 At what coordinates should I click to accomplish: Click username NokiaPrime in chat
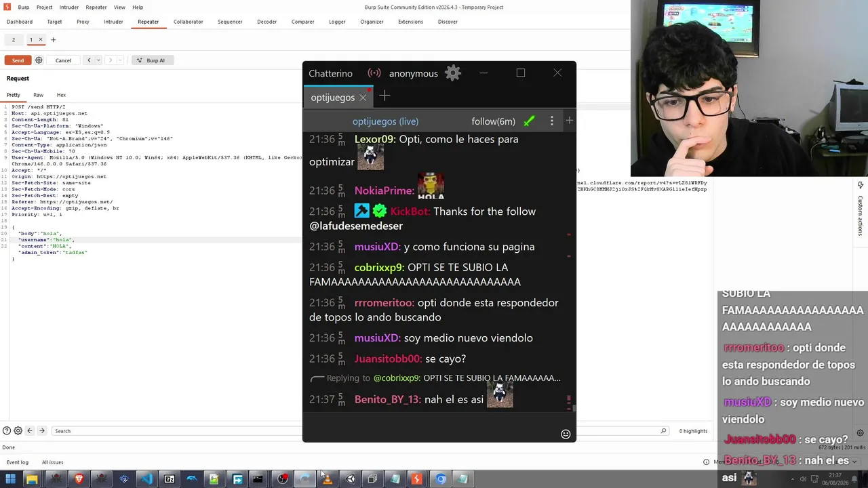384,191
